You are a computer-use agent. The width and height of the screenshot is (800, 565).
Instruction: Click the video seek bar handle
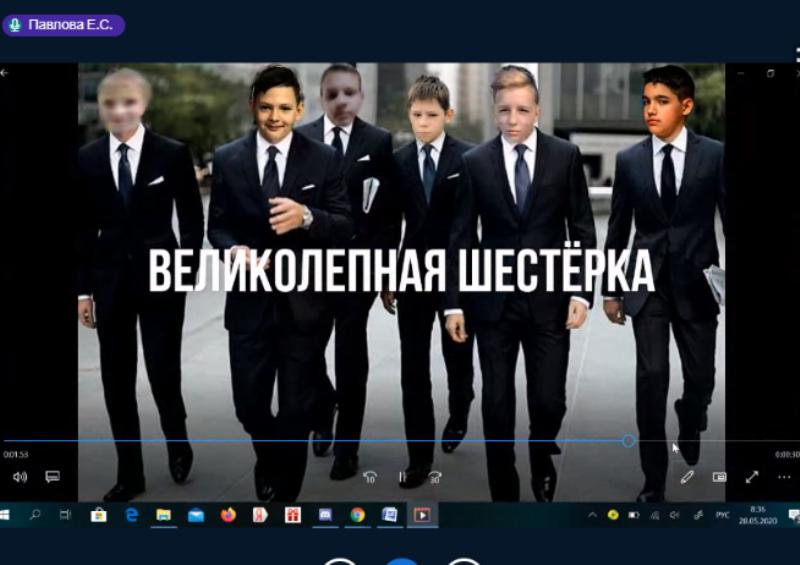628,440
